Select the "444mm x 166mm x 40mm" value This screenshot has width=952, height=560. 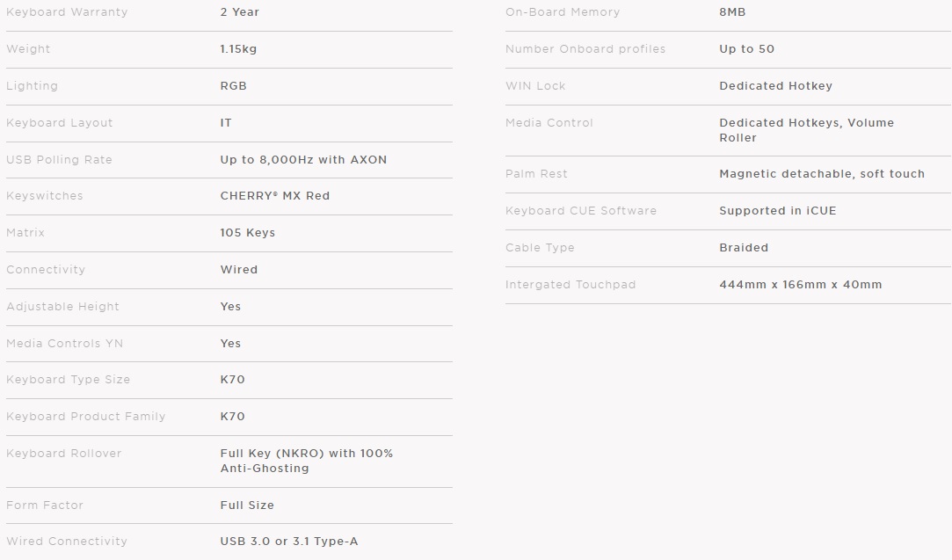[800, 285]
